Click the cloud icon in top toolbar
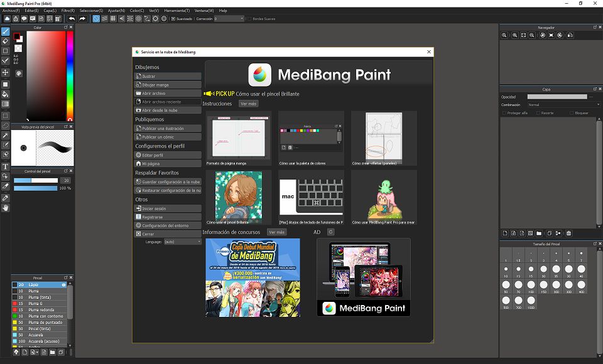 8,18
